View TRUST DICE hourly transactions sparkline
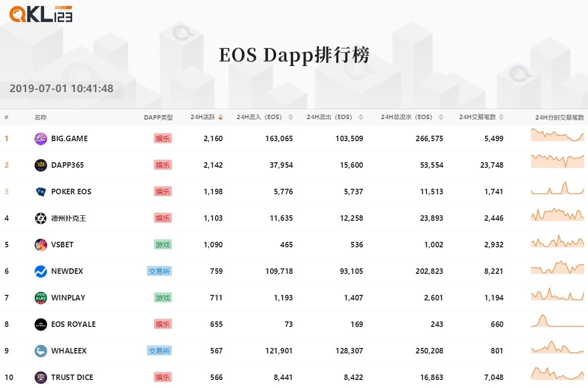588x388 pixels. tap(557, 374)
